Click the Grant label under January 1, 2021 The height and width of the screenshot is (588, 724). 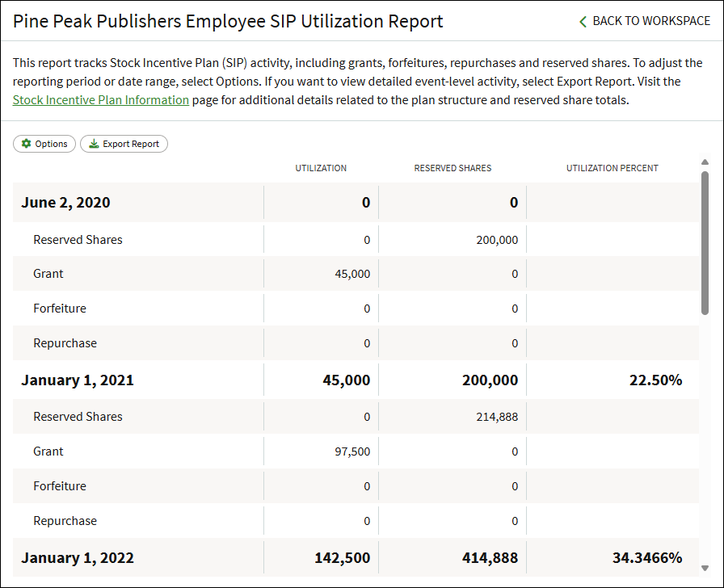coord(48,451)
